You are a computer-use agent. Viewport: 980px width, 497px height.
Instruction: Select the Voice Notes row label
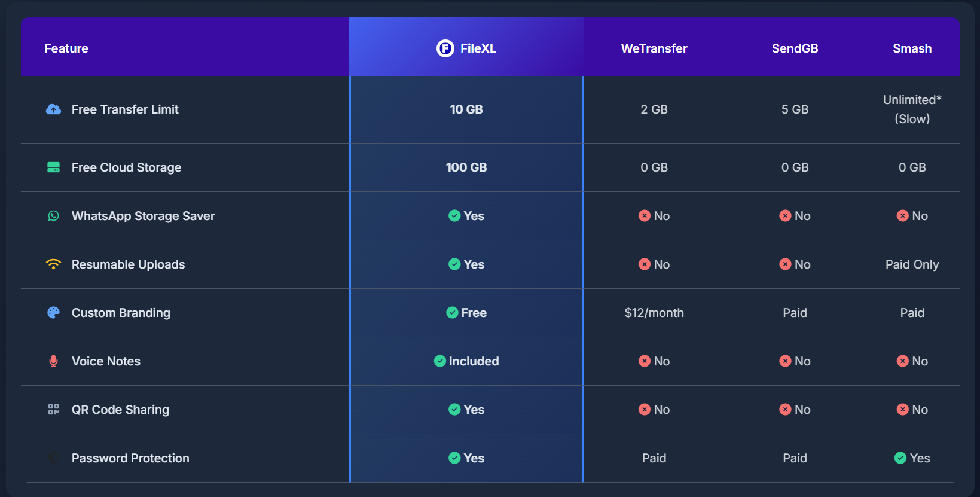(x=106, y=361)
